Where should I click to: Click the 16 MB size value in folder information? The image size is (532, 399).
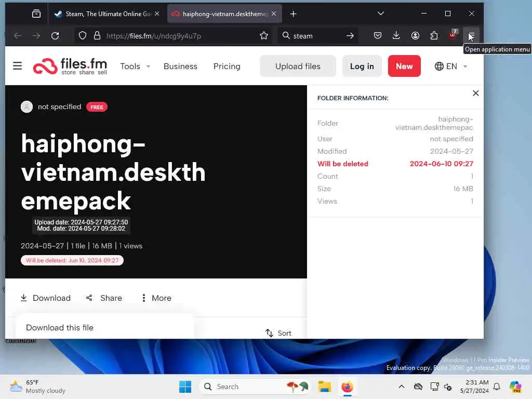(x=463, y=189)
